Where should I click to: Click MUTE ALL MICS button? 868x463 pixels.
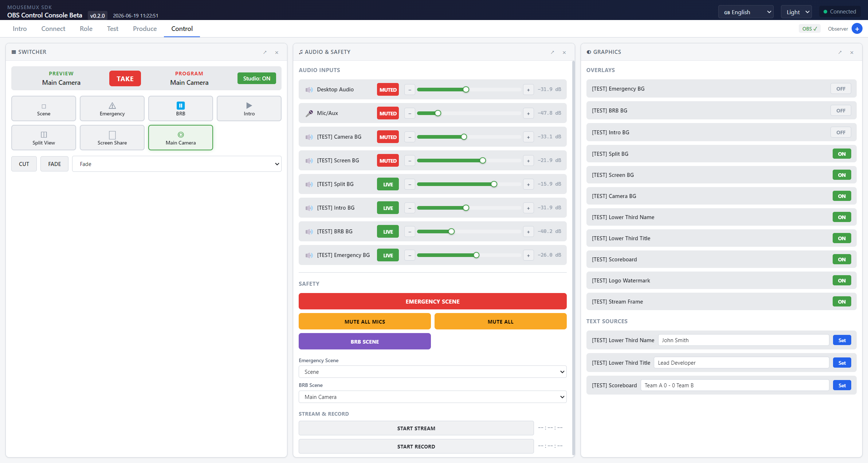click(365, 322)
